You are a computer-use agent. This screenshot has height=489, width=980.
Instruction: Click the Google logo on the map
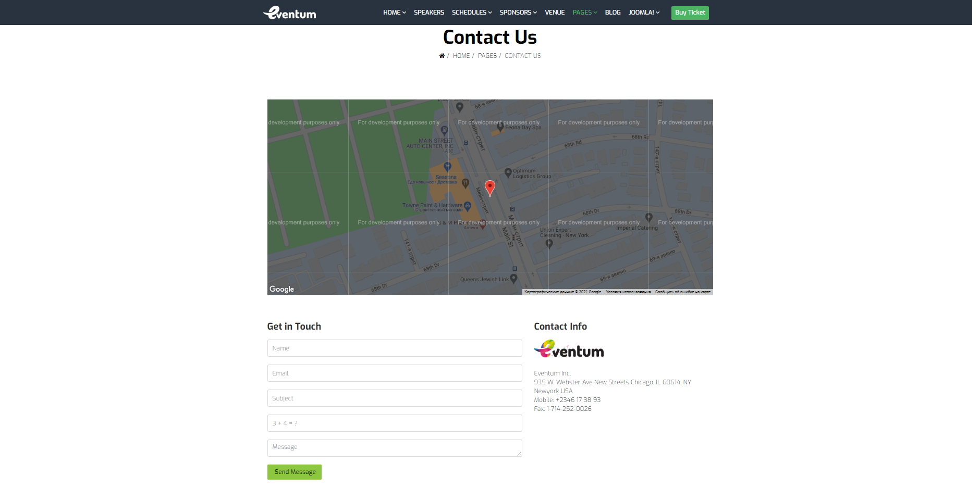pos(282,289)
